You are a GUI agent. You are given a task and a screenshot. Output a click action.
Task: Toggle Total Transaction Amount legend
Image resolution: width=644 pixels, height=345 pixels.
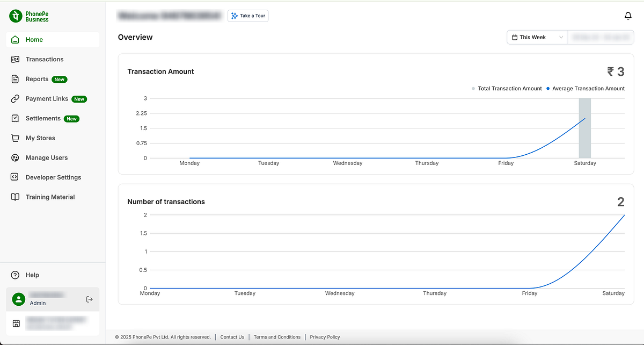tap(507, 89)
